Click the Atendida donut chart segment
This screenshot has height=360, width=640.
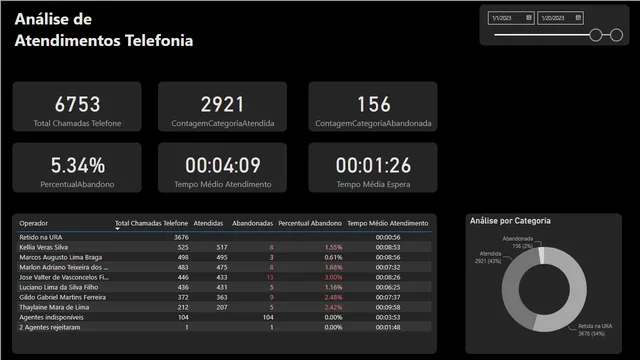click(512, 286)
